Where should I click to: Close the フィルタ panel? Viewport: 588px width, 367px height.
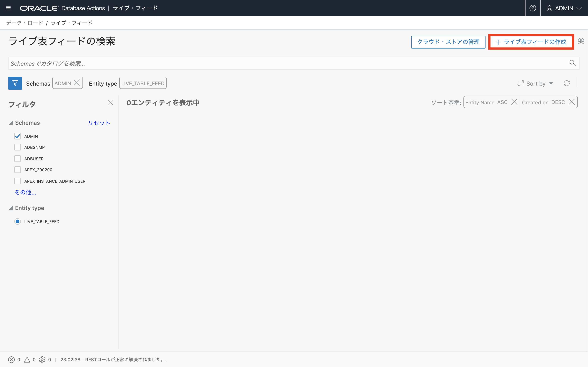tap(110, 103)
